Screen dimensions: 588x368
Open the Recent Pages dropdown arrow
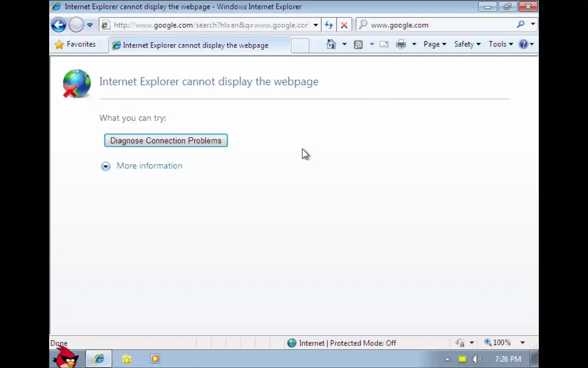[90, 25]
